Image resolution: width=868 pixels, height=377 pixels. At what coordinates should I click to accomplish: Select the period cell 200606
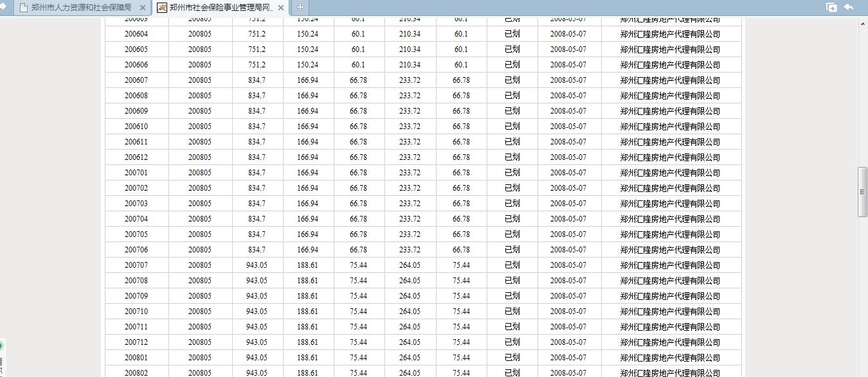click(x=136, y=65)
